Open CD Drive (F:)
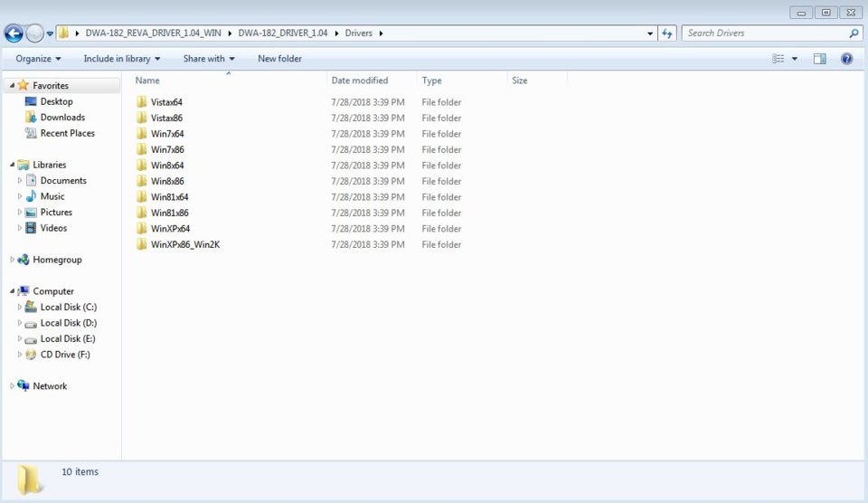The image size is (868, 503). [x=65, y=355]
